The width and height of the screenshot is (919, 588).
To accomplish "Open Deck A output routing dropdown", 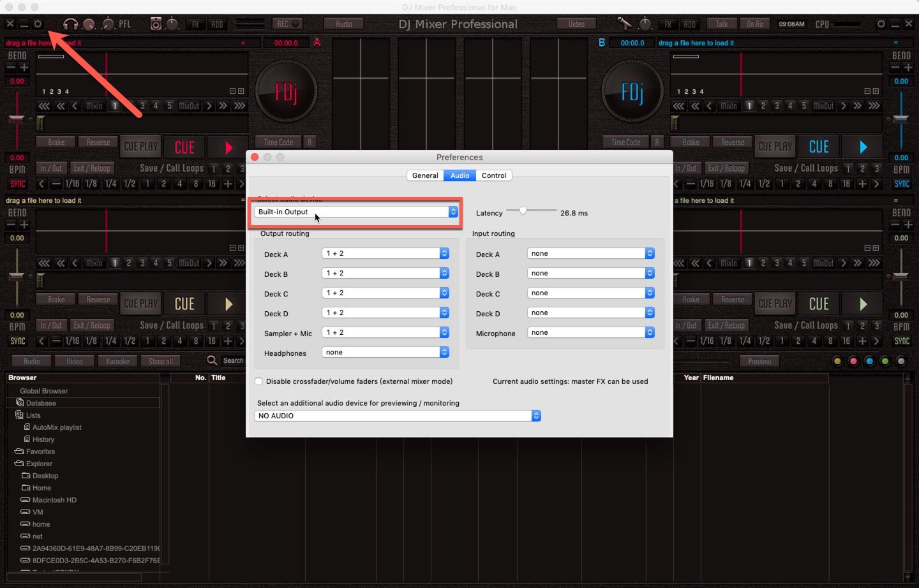I will (385, 253).
